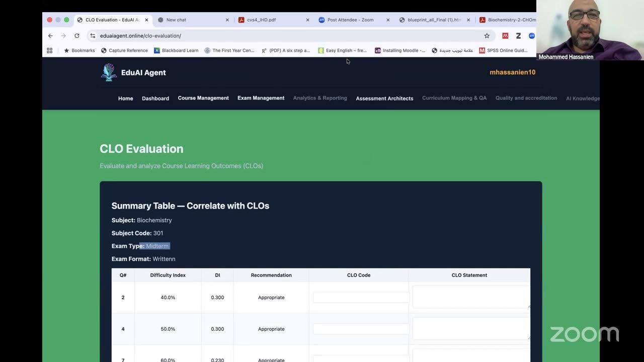644x362 pixels.
Task: Open the Exam Management menu
Action: pyautogui.click(x=261, y=98)
